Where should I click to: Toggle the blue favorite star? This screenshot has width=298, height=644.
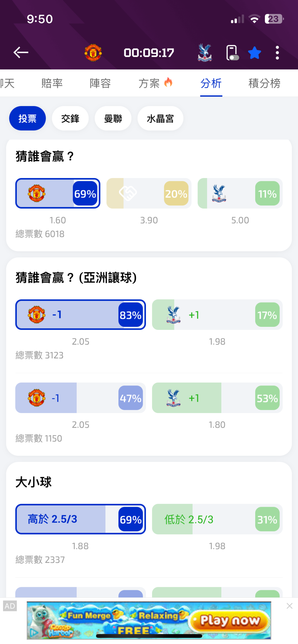click(254, 53)
